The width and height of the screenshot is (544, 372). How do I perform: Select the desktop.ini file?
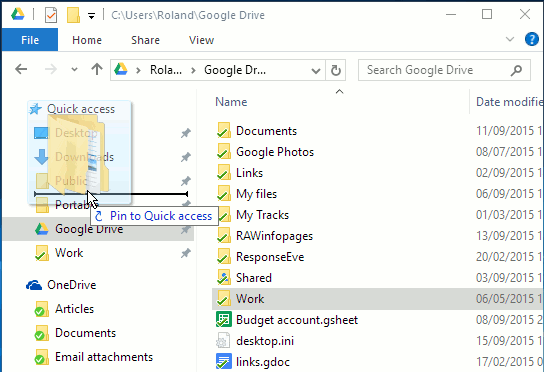point(265,341)
